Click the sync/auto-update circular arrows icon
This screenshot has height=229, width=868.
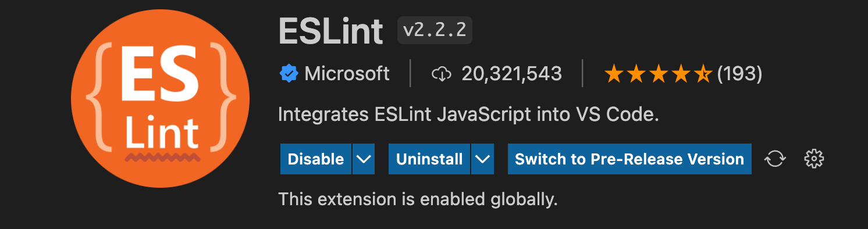click(x=775, y=159)
